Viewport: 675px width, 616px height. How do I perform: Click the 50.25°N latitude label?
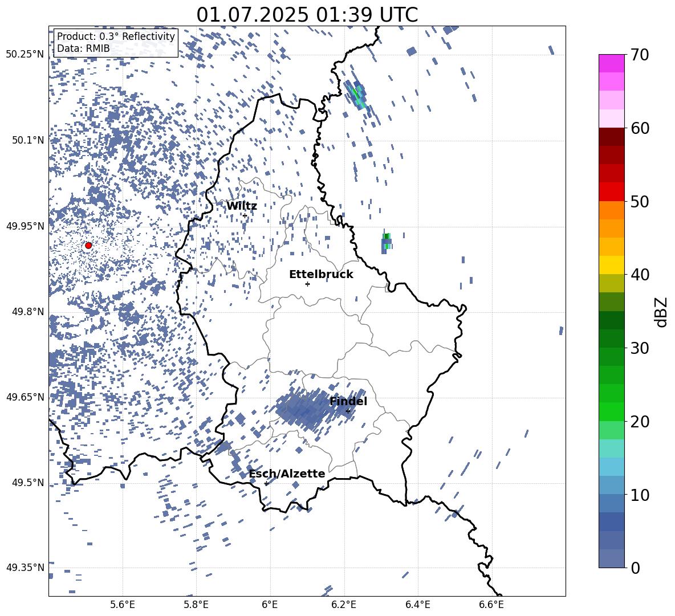(x=25, y=55)
